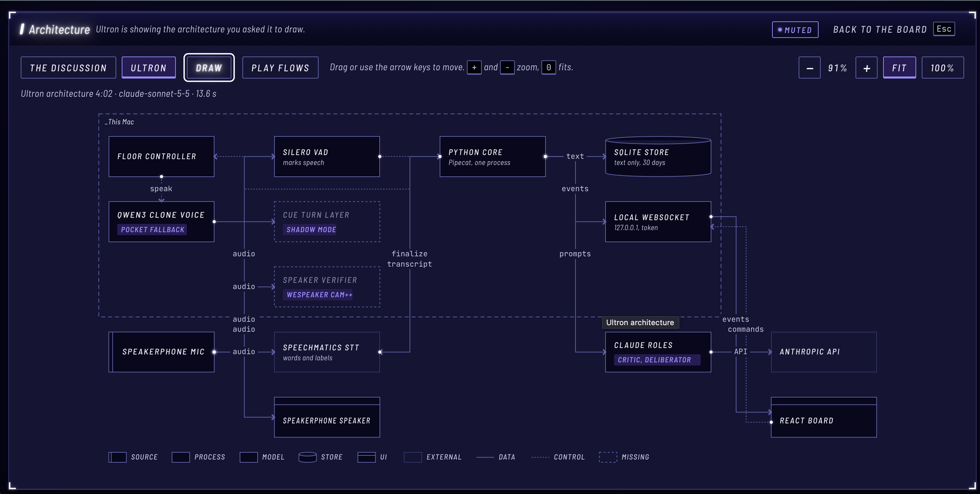This screenshot has height=494, width=980.
Task: Start Play Flows
Action: (x=280, y=68)
